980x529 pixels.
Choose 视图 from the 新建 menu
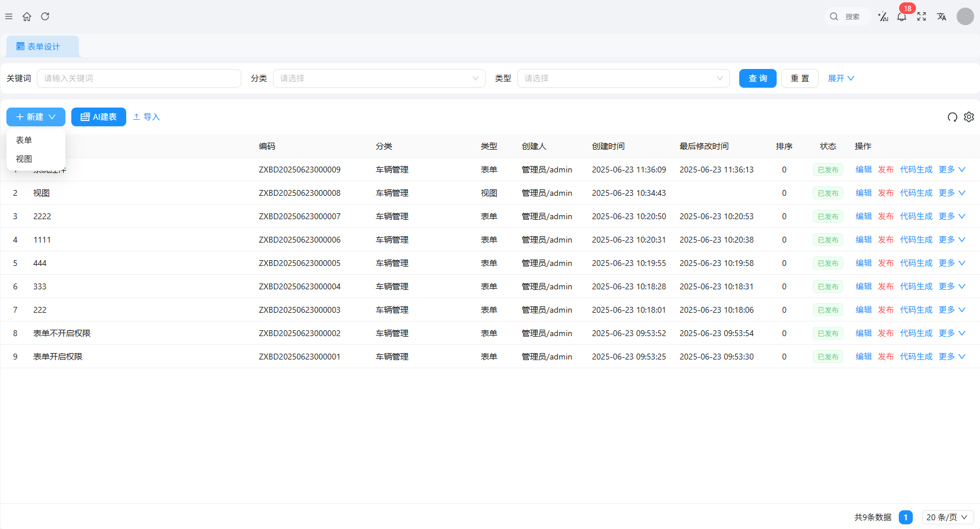coord(24,159)
